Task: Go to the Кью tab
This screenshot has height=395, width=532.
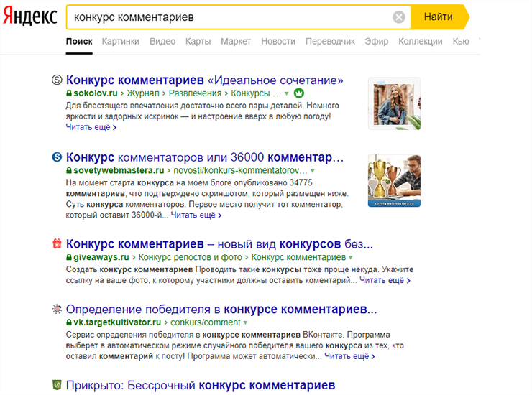Action: click(461, 42)
